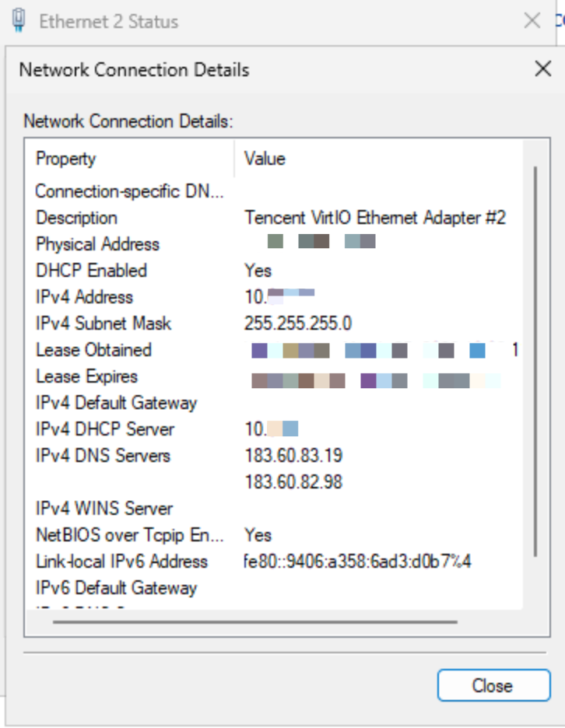Select the Link-local IPv6 Address row
The width and height of the screenshot is (565, 728).
tap(121, 562)
